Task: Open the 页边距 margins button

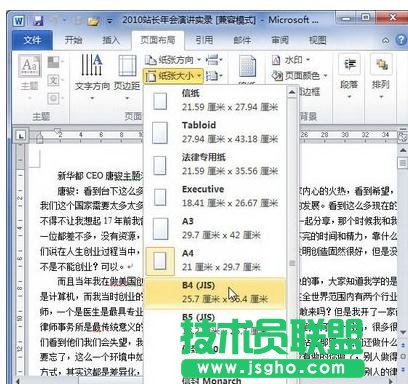Action: [x=127, y=77]
